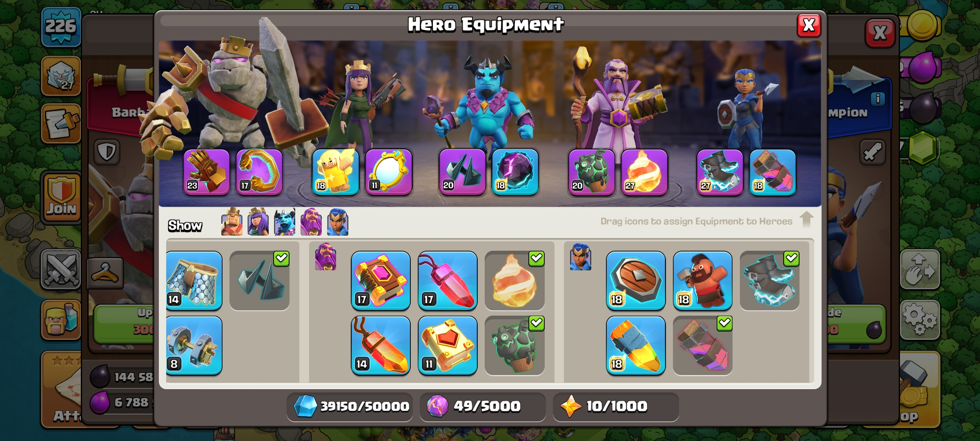
Task: Tap the level 11 mirror equipment slot
Action: coord(389,171)
